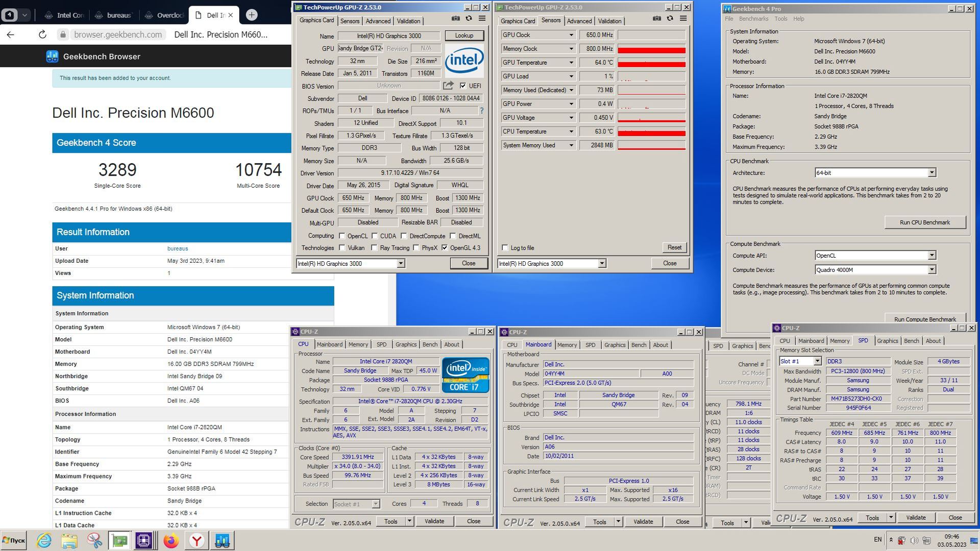Open the network tray icon
This screenshot has width=980, height=551.
click(x=926, y=540)
